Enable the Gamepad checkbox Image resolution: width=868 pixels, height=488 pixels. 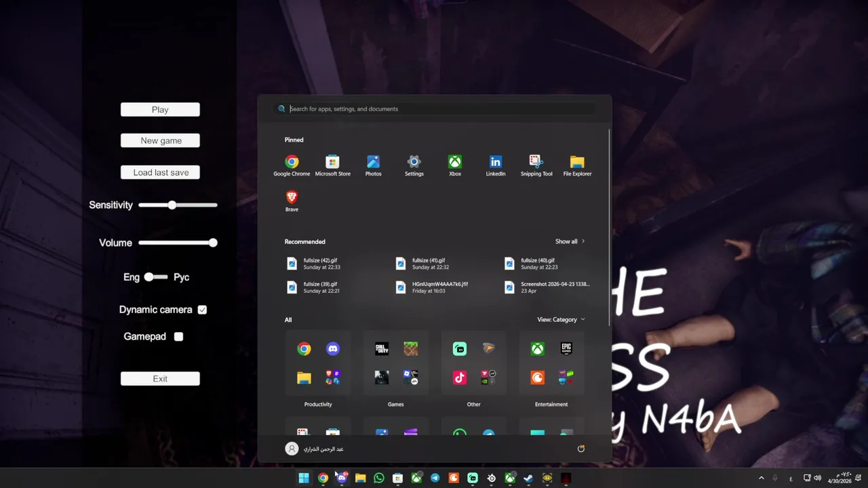[x=178, y=336]
